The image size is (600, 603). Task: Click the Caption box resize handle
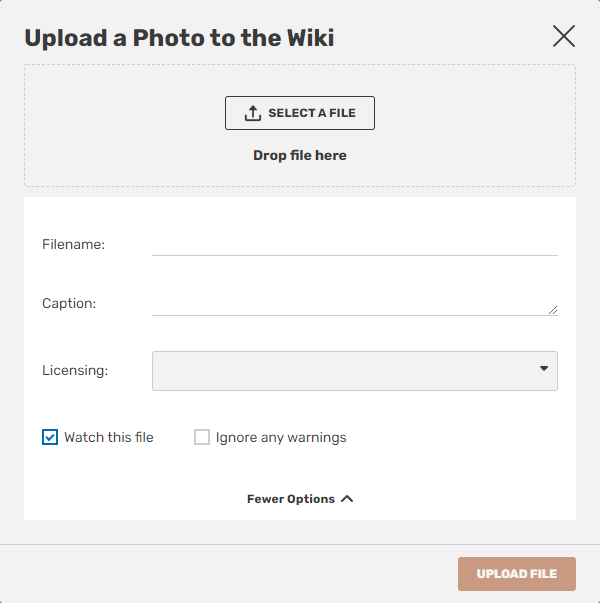pyautogui.click(x=553, y=311)
